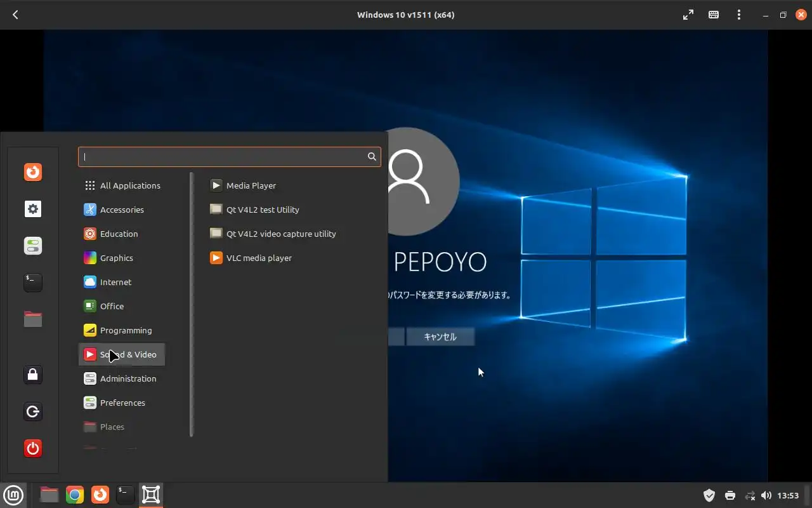Lock the screen with padlock icon
This screenshot has width=812, height=508.
[x=33, y=375]
